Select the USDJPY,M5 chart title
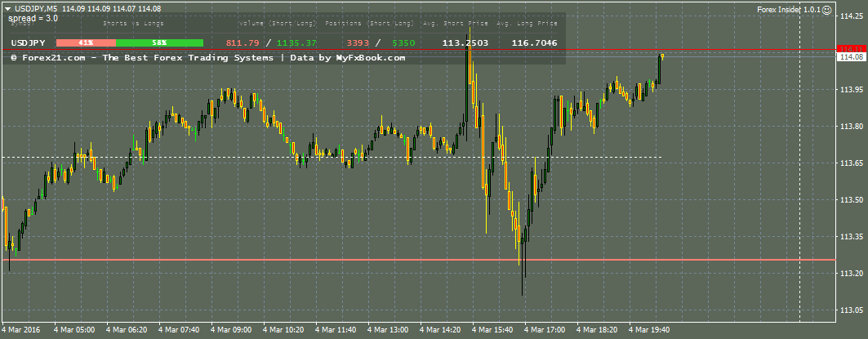This screenshot has width=868, height=339. point(35,9)
